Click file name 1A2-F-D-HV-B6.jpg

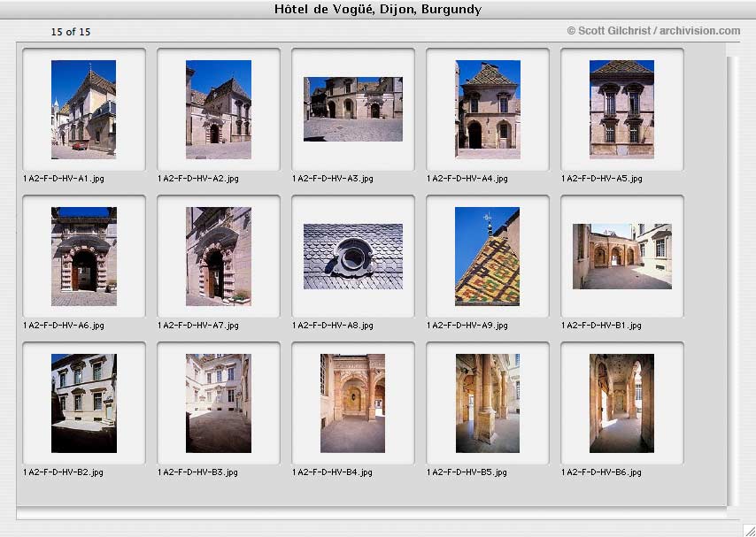click(x=601, y=472)
